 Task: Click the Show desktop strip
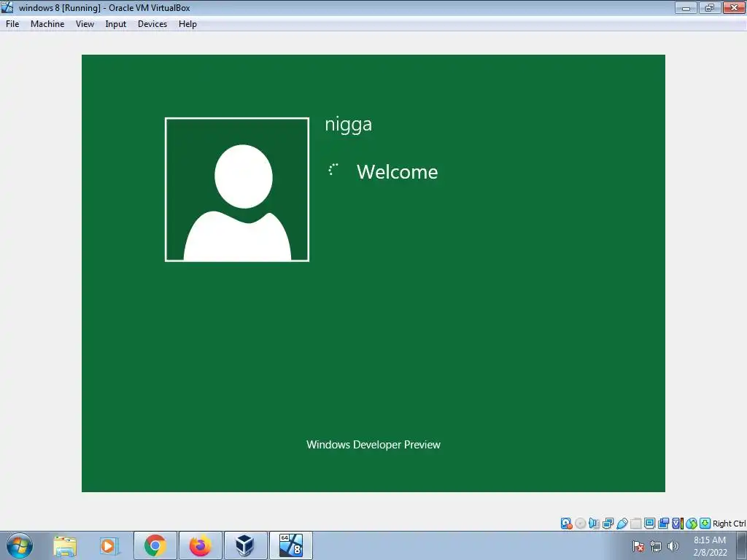pos(742,545)
